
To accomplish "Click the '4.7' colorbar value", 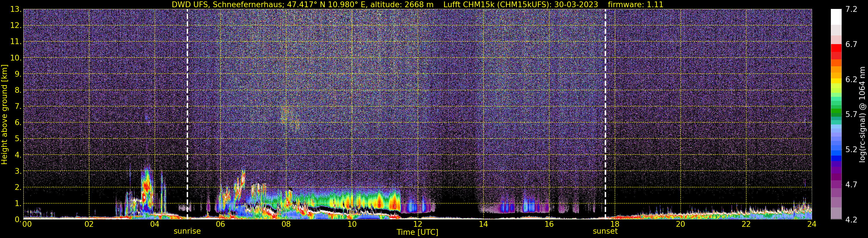I will pyautogui.click(x=851, y=185).
